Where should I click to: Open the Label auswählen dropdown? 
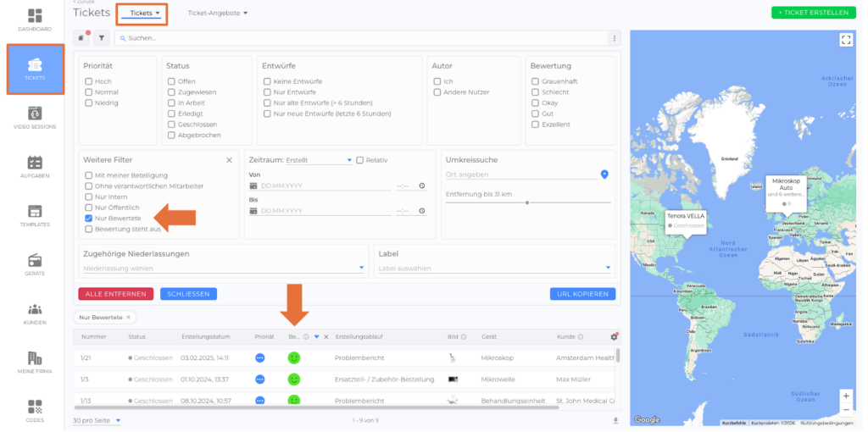(x=494, y=269)
